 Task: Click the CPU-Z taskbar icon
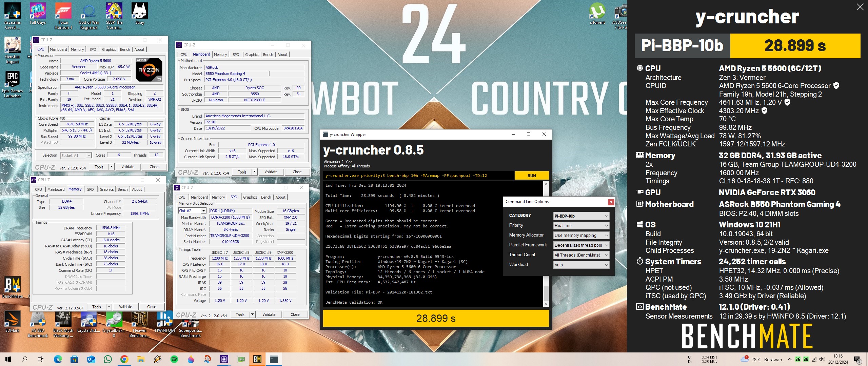[224, 359]
